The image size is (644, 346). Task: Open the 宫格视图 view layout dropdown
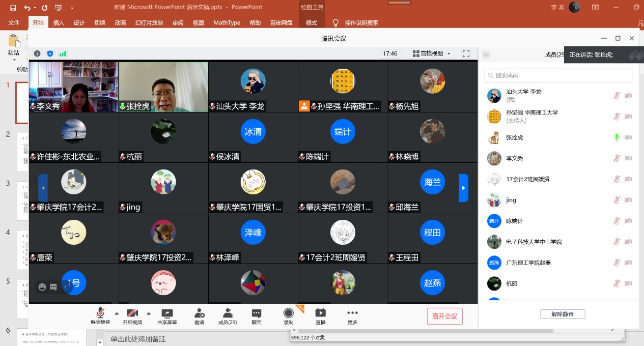coord(432,53)
